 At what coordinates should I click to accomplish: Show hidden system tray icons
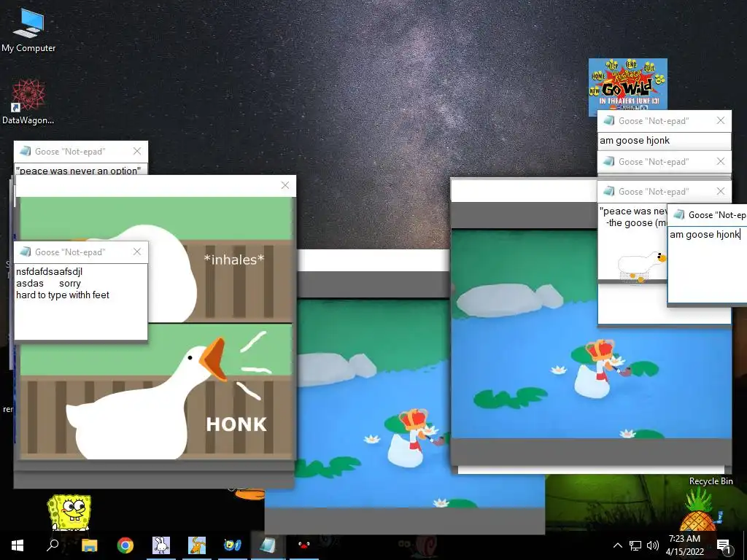coord(617,545)
